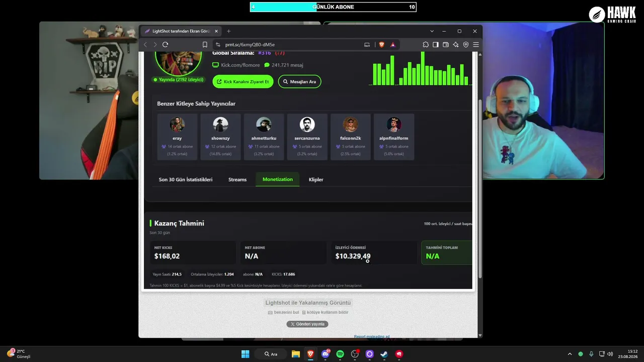644x362 pixels.
Task: Open Steam from the taskbar
Action: [384, 354]
